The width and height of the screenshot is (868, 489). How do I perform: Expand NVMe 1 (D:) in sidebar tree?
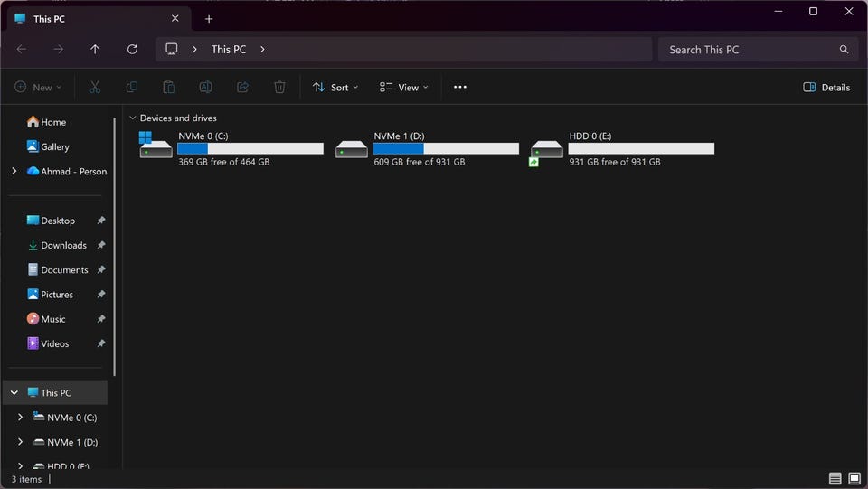click(x=21, y=442)
